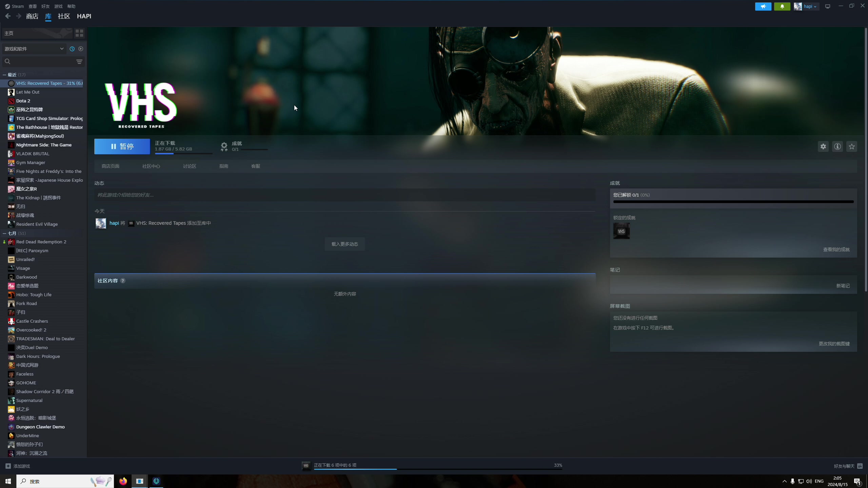This screenshot has width=868, height=488.
Task: Open advanced library filter options icon
Action: pyautogui.click(x=79, y=62)
